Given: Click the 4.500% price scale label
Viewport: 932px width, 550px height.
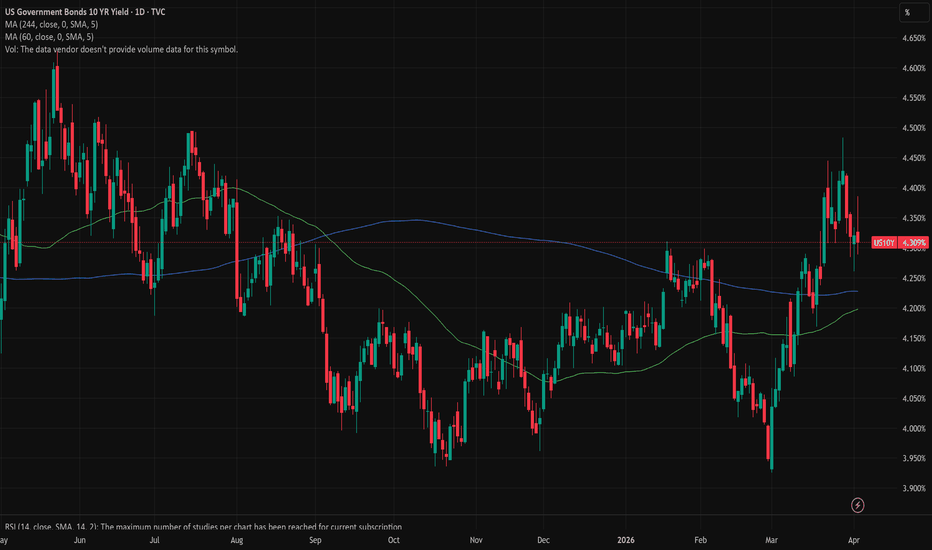Looking at the screenshot, I should tap(912, 128).
